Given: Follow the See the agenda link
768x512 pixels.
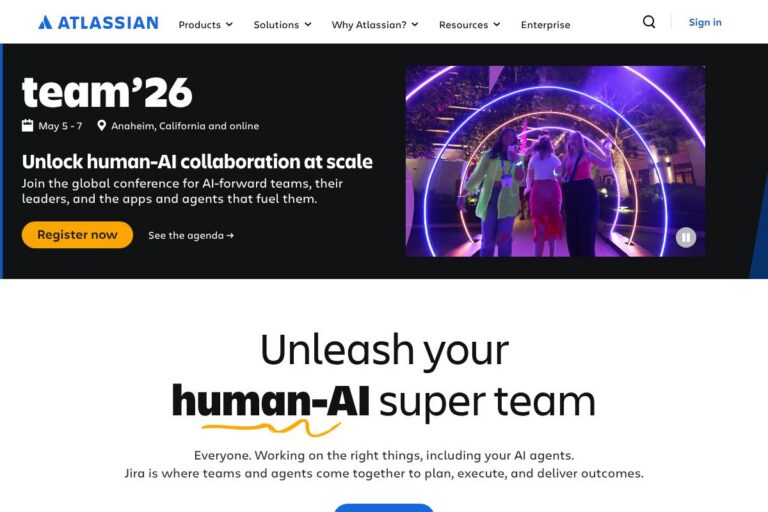Looking at the screenshot, I should point(191,236).
